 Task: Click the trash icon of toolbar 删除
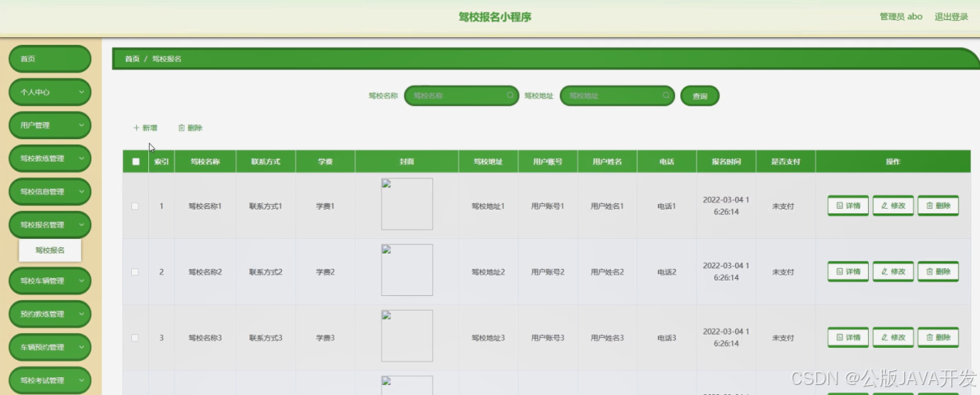pos(181,128)
